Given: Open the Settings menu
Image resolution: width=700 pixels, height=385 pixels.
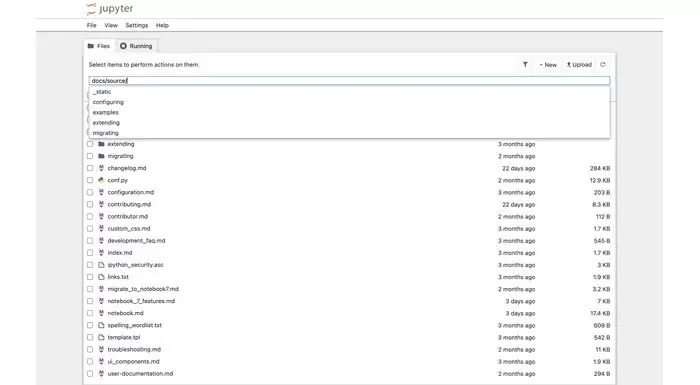Looking at the screenshot, I should click(137, 25).
